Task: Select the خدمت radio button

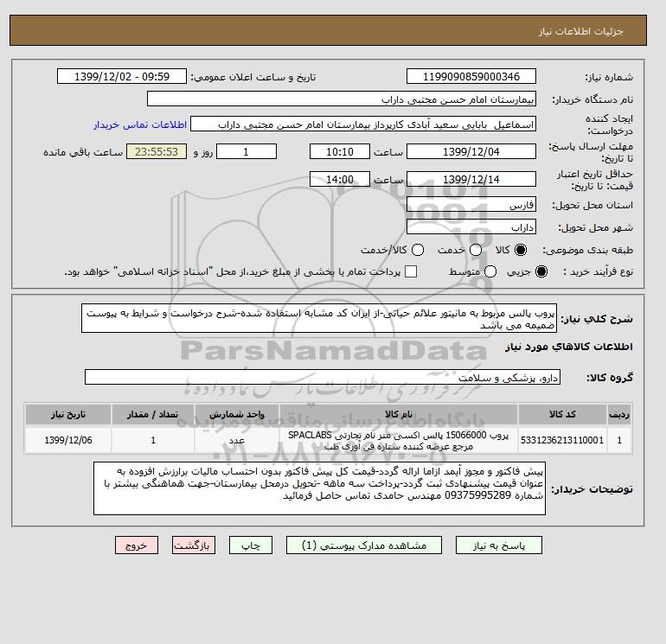Action: [476, 250]
